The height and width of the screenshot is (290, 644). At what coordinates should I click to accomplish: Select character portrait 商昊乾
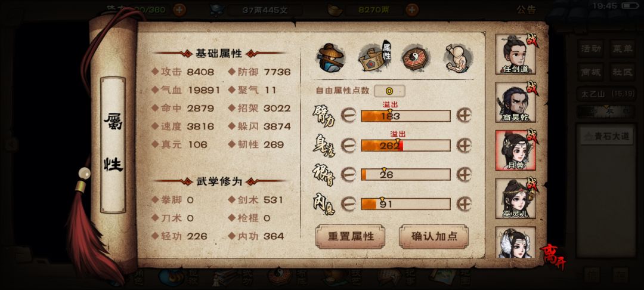tap(515, 102)
